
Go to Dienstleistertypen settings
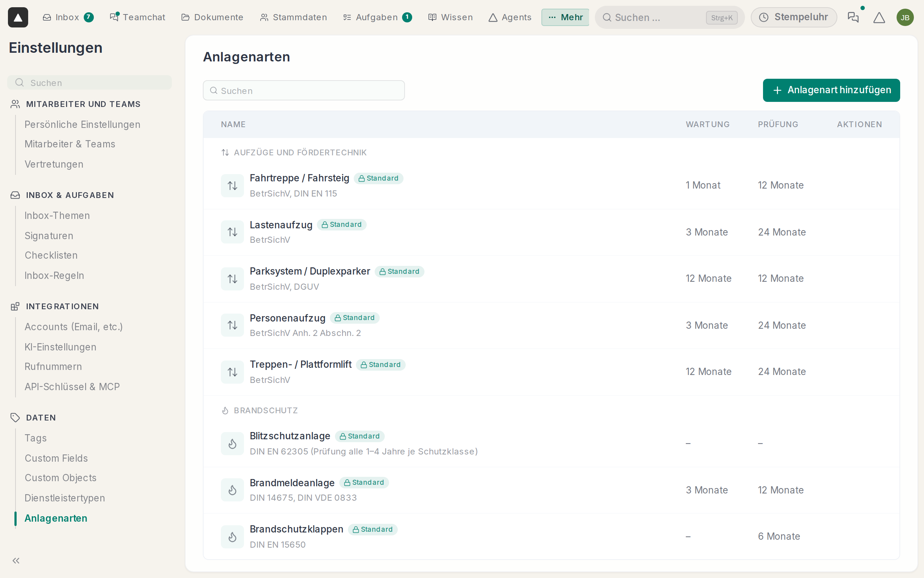(x=65, y=498)
